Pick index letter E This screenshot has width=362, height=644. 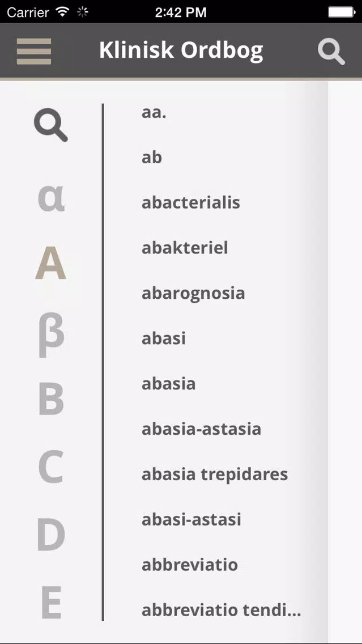(51, 603)
